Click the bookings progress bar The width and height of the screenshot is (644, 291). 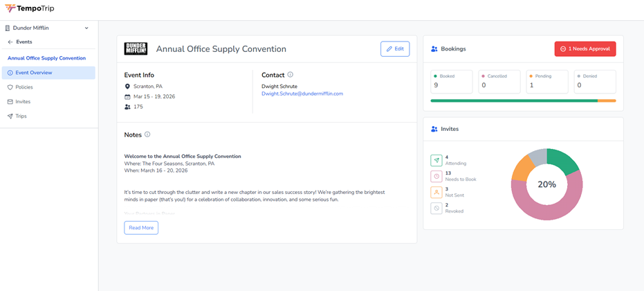coord(522,100)
